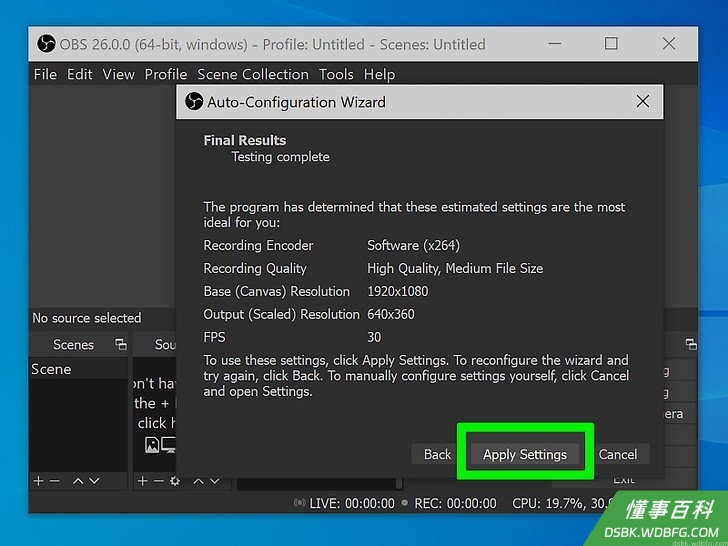Viewport: 728px width, 546px height.
Task: Click the REC: 00:00:00 timer
Action: [455, 503]
